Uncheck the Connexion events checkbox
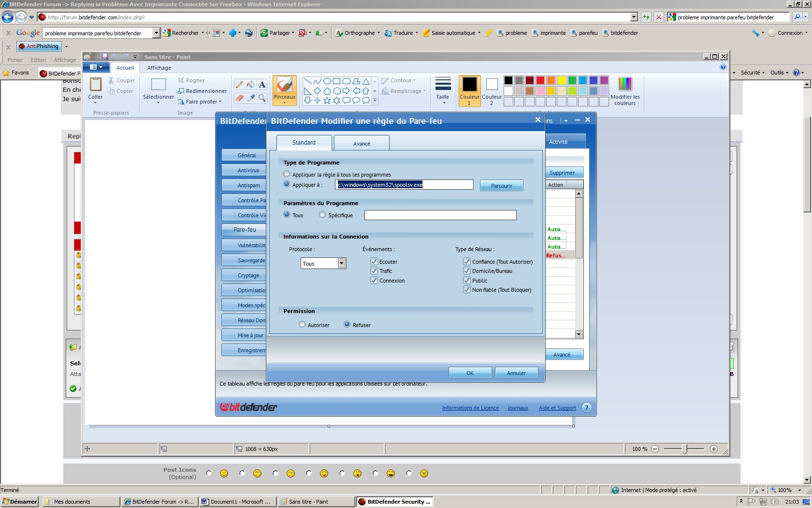 pos(374,280)
